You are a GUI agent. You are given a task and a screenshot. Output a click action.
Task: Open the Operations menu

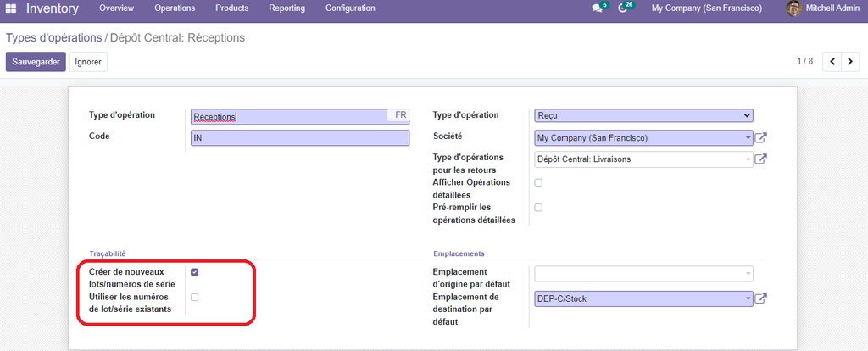point(175,8)
